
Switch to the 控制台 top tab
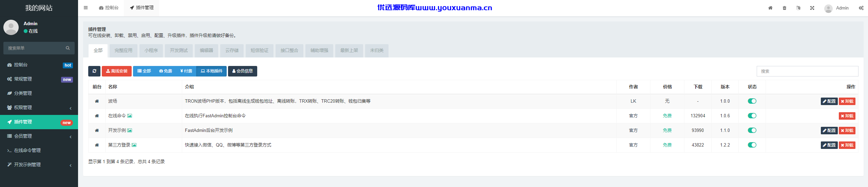(109, 8)
